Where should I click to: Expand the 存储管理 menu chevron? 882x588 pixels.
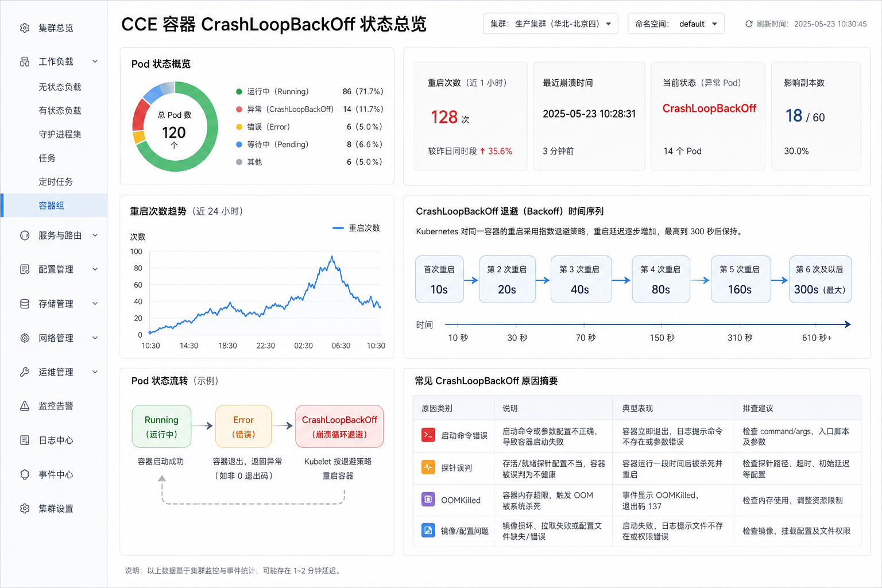point(95,304)
